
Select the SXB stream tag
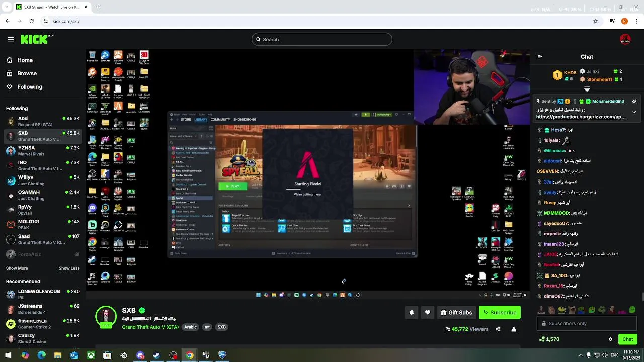click(221, 327)
